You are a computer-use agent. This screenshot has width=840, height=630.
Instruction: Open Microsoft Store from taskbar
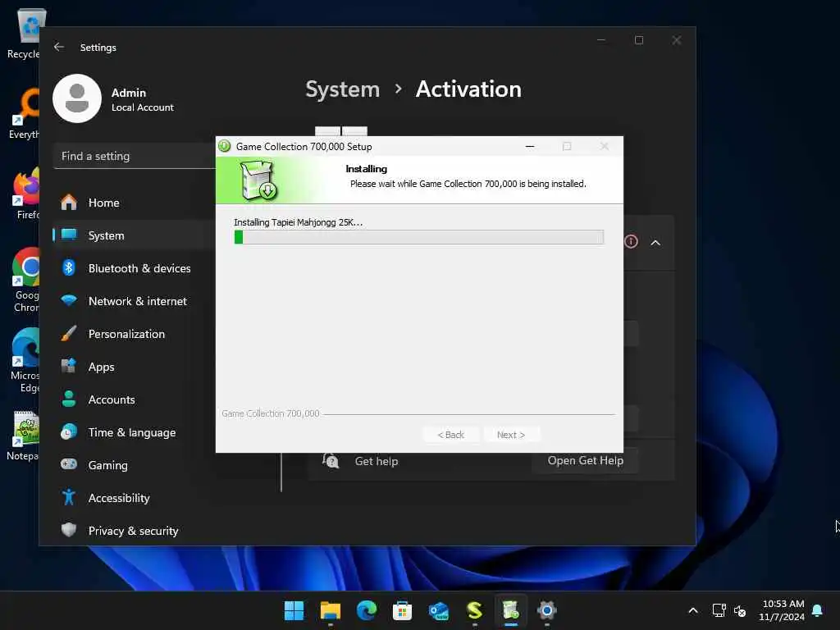pyautogui.click(x=402, y=610)
